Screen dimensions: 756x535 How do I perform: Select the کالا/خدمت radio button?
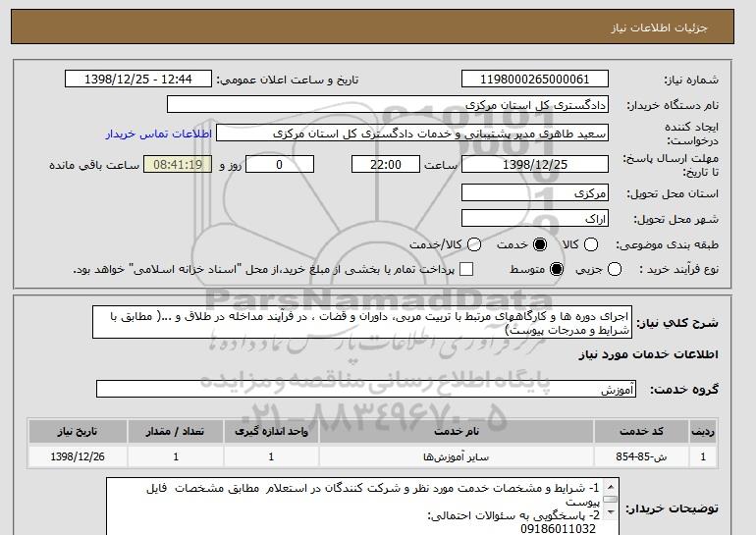coord(474,244)
